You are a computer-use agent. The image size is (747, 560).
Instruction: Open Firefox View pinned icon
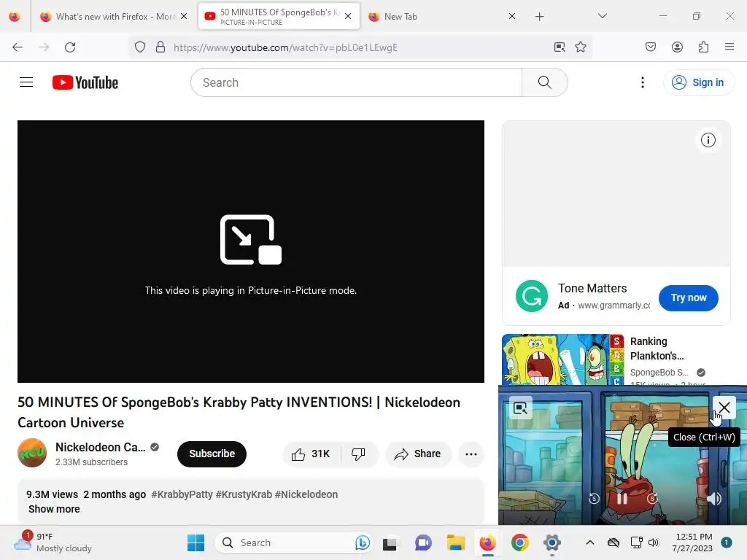[x=15, y=17]
